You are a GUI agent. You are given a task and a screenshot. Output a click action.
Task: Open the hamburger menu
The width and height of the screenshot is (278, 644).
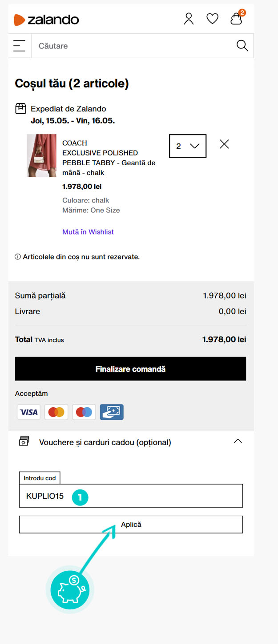tap(19, 46)
